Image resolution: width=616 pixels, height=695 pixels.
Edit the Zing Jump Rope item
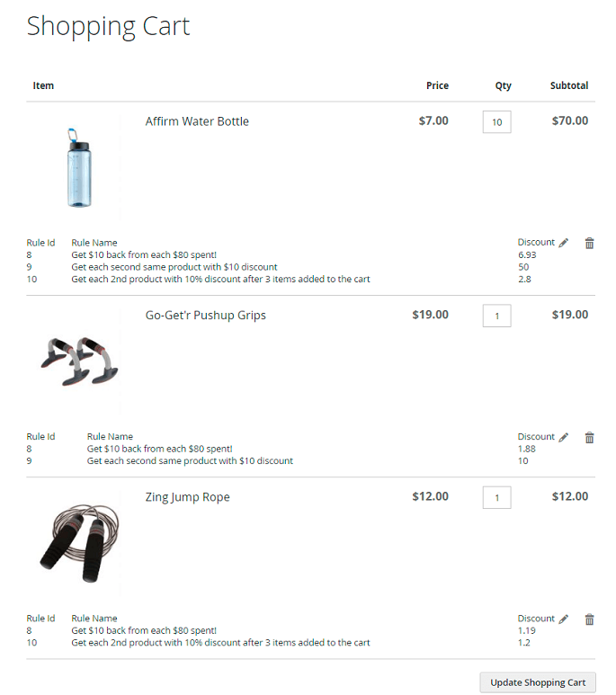tap(564, 619)
